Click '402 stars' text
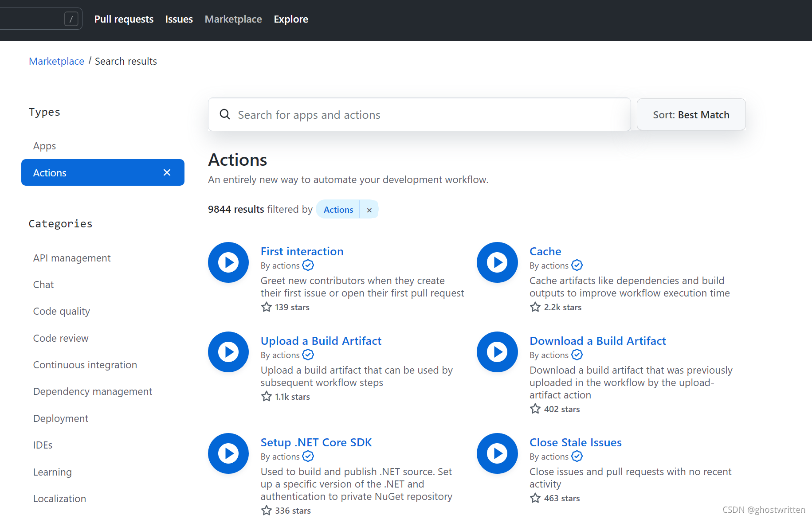The image size is (812, 519). [562, 409]
